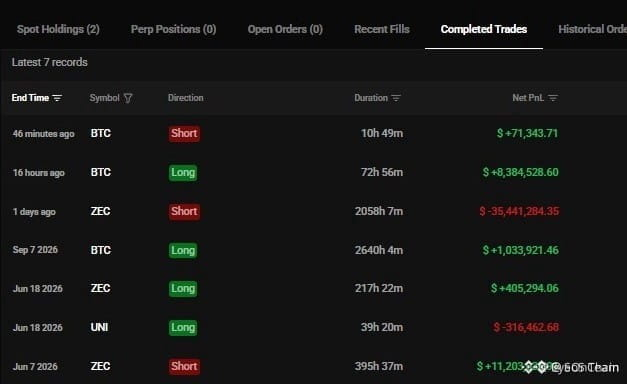Screen dimensions: 627x384
Task: Switch to Spot Holdings (2) tab
Action: [58, 29]
